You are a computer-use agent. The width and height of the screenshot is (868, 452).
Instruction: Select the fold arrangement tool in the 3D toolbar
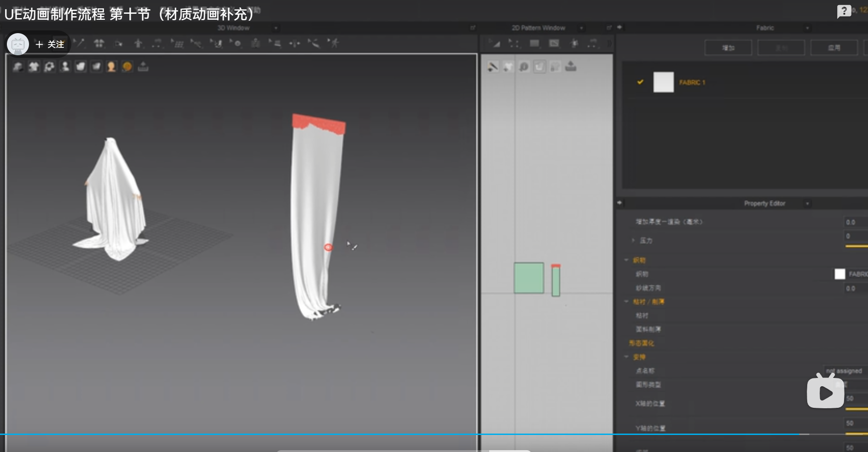[x=275, y=43]
